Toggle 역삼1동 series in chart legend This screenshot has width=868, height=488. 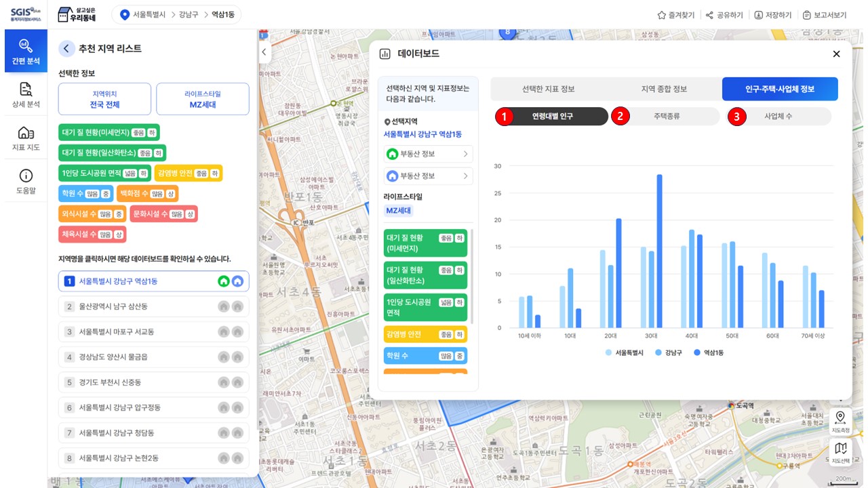point(708,352)
